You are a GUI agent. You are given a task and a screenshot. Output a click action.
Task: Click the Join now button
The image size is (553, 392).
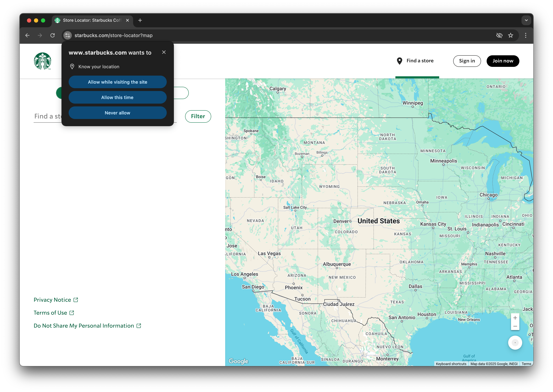coord(503,61)
